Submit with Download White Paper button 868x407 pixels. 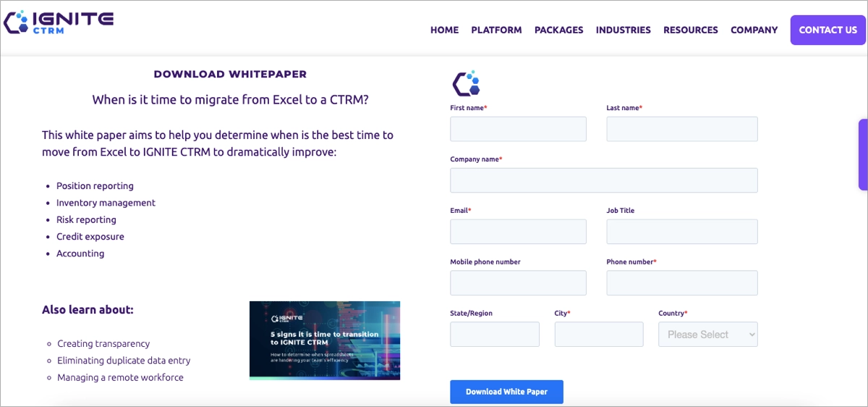point(506,392)
